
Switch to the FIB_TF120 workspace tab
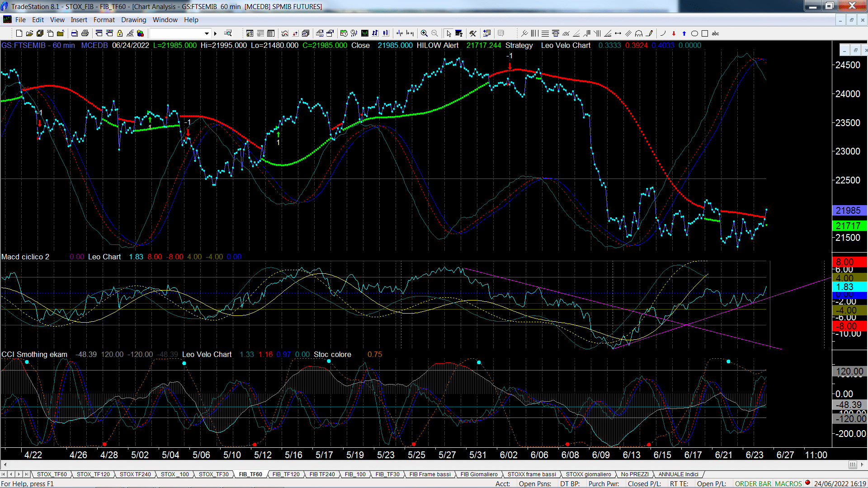(286, 474)
